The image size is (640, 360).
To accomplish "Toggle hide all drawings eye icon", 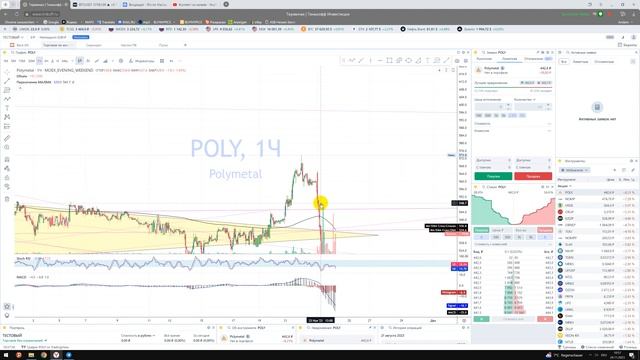I will point(7,187).
